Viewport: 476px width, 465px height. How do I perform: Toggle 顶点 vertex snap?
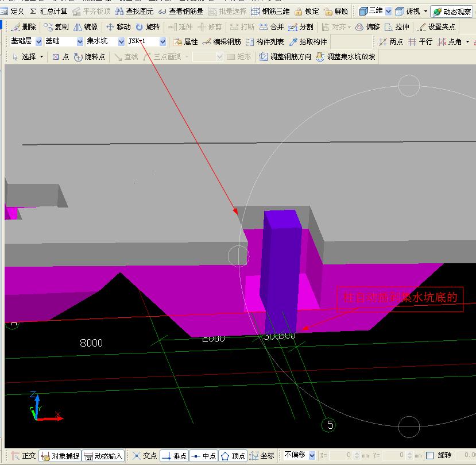233,456
